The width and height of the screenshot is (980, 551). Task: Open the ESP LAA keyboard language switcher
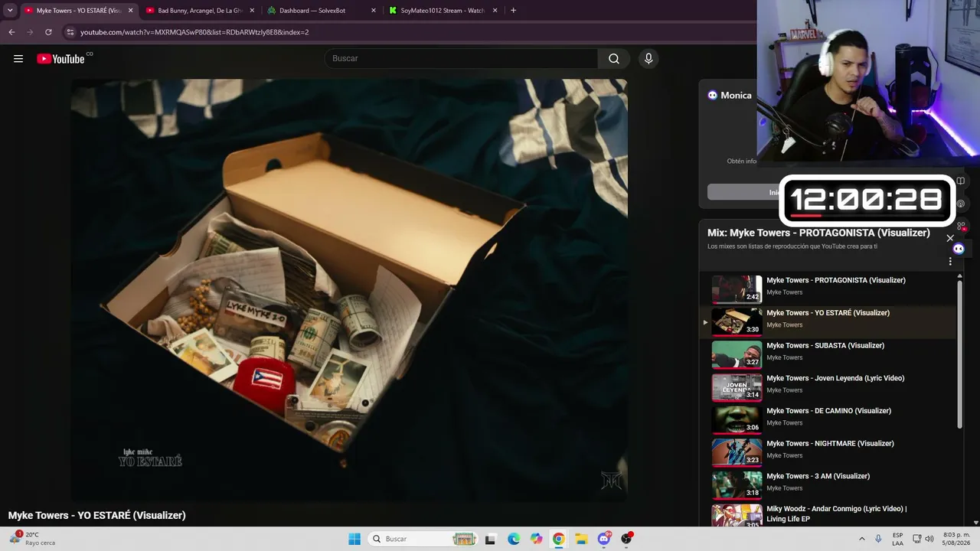[x=897, y=539]
